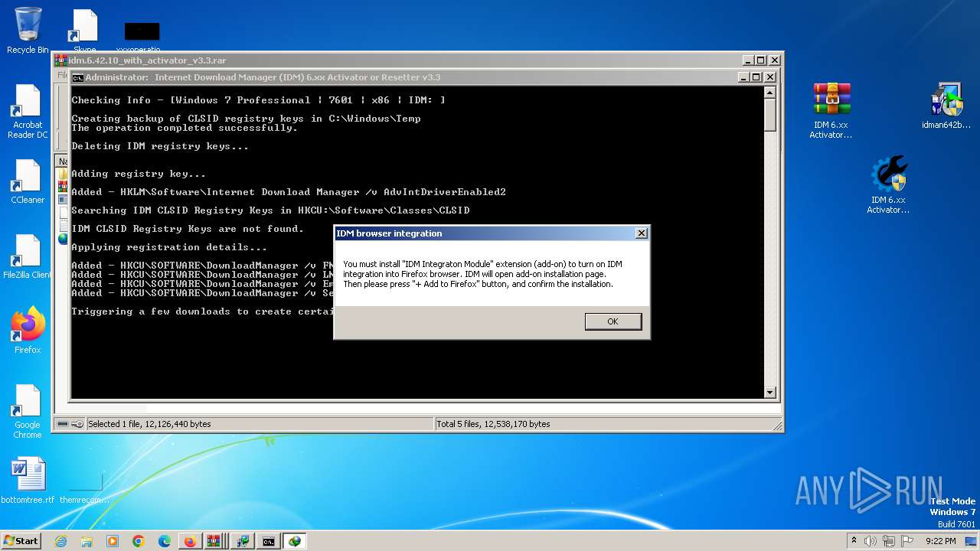Switch to the IDM installer taskbar button

[x=243, y=541]
